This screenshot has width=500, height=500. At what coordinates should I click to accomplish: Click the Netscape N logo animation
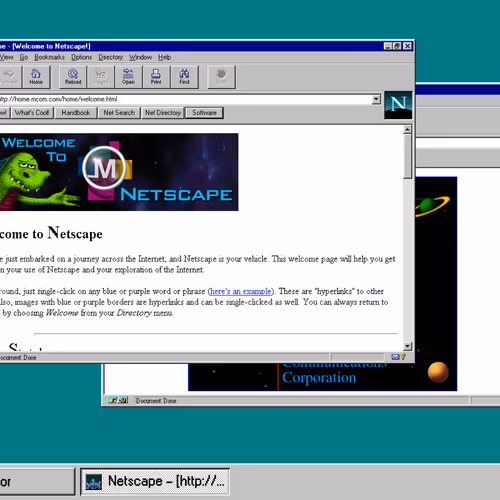click(398, 105)
